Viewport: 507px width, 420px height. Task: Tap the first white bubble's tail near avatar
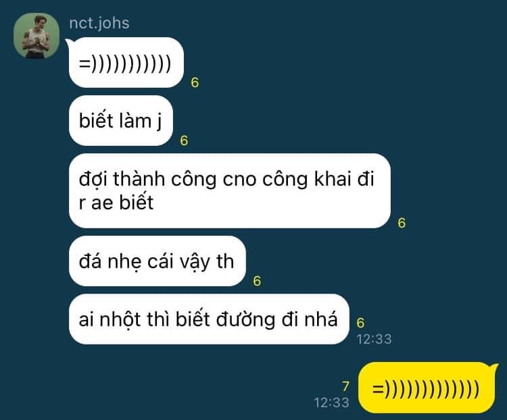point(70,42)
